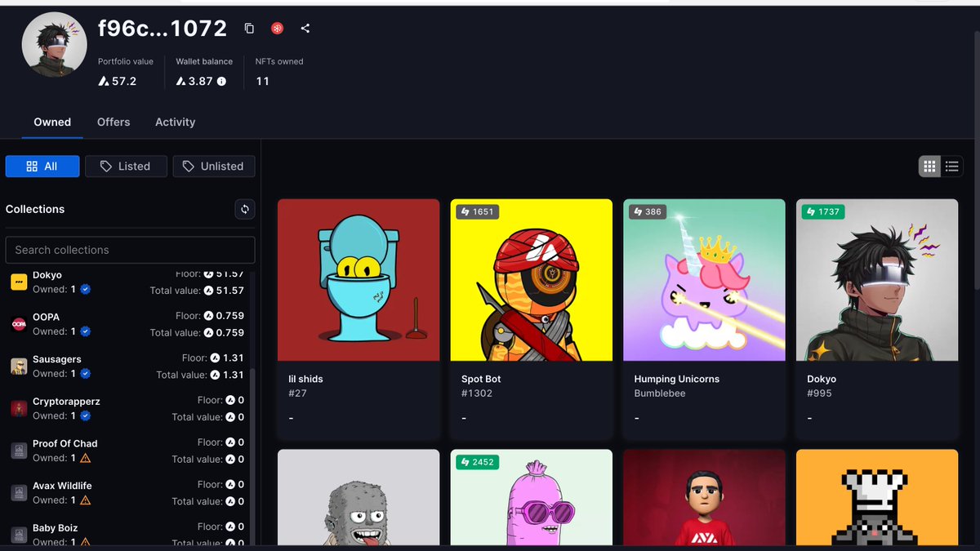Click the Avax Wildlife placeholder icon
Viewport: 980px width, 551px height.
[x=19, y=493]
